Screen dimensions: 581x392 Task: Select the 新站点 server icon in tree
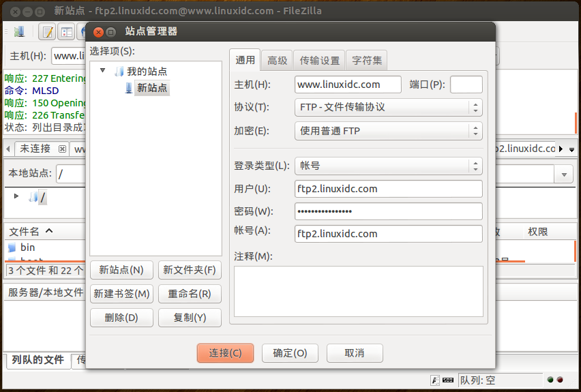[129, 88]
